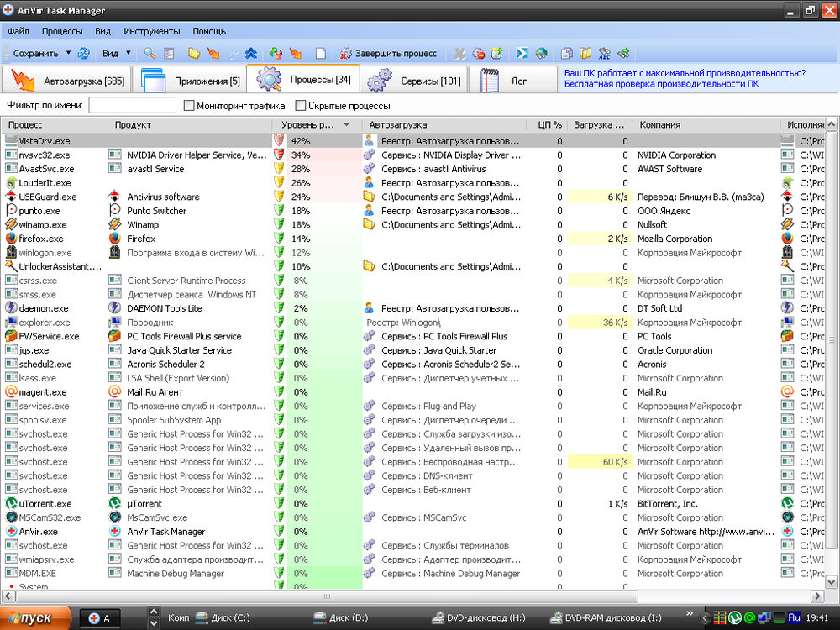Open the Бесплатная проверка производительности ПК link
This screenshot has width=840, height=630.
(x=662, y=83)
